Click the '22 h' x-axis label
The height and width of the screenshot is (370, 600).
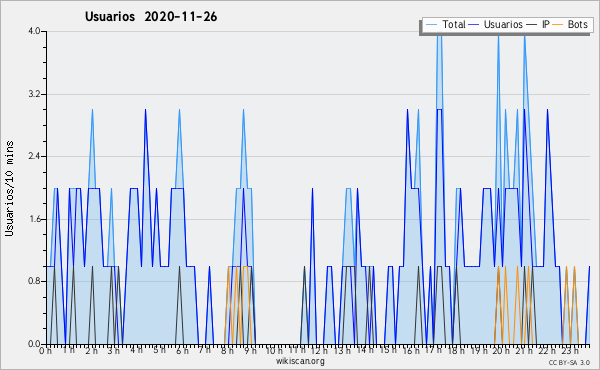[x=546, y=351]
